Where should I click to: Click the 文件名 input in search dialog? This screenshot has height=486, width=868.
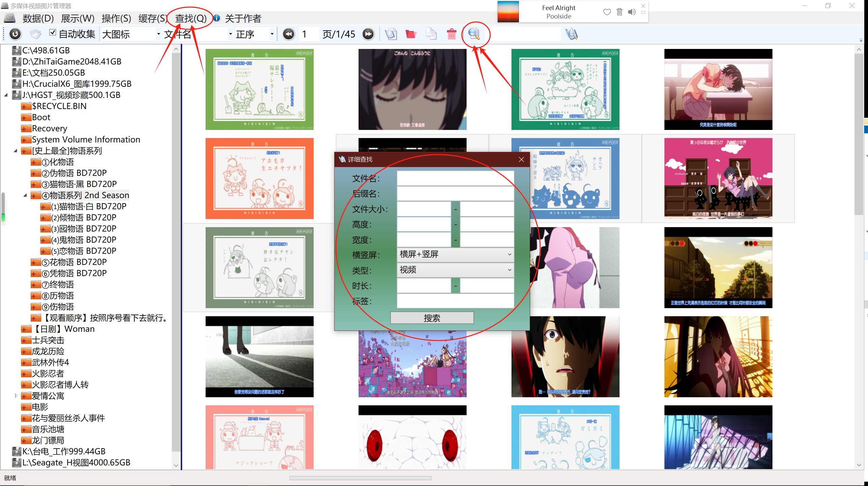(455, 178)
